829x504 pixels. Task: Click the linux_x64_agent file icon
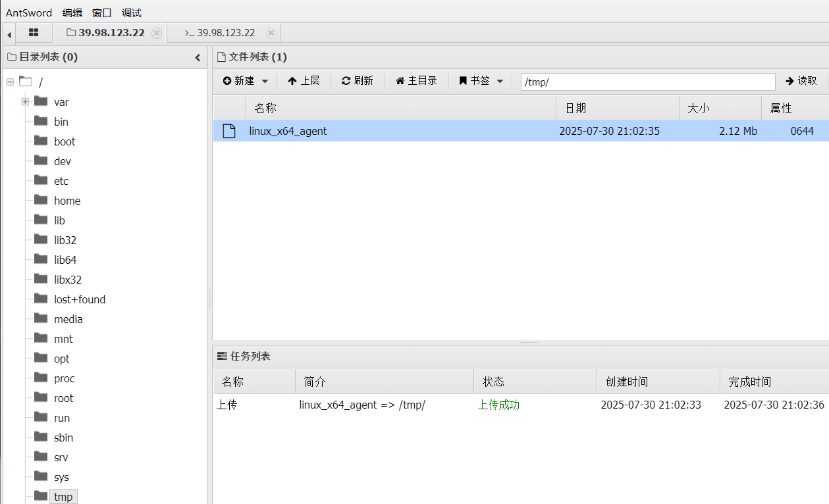point(229,131)
